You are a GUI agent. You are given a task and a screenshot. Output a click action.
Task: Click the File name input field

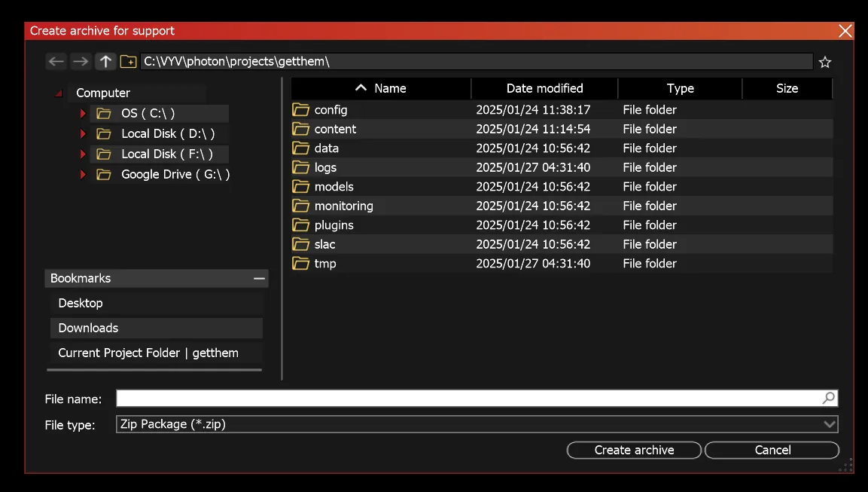click(477, 398)
